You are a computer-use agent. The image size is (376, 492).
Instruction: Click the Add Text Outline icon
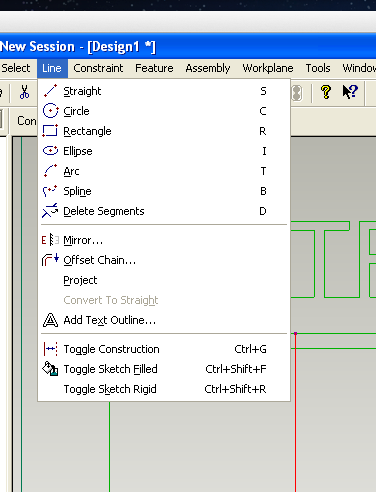tap(50, 320)
